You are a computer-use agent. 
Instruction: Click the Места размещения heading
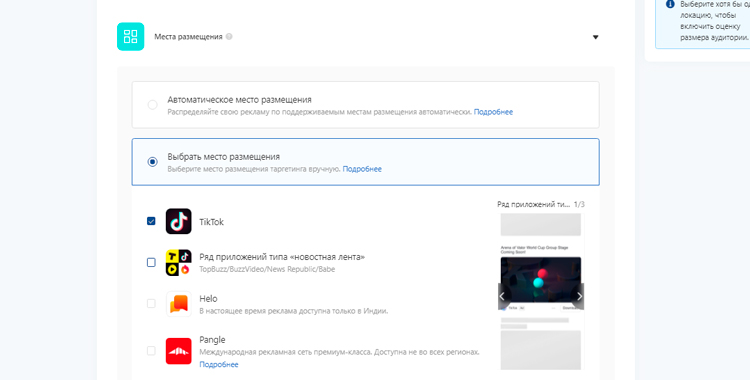[x=188, y=37]
